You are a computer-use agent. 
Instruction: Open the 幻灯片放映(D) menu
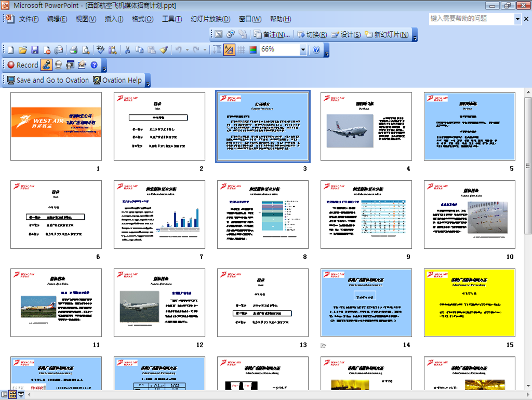pyautogui.click(x=210, y=19)
